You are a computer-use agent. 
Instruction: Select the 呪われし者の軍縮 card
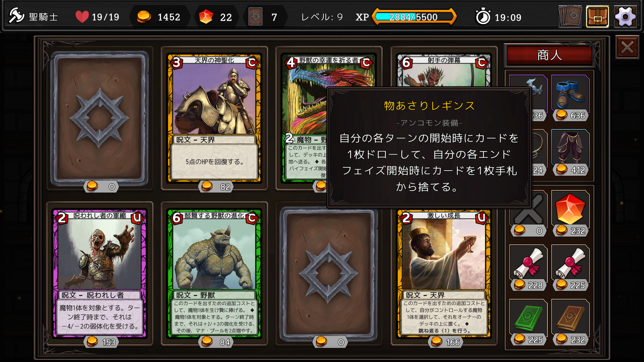click(100, 274)
